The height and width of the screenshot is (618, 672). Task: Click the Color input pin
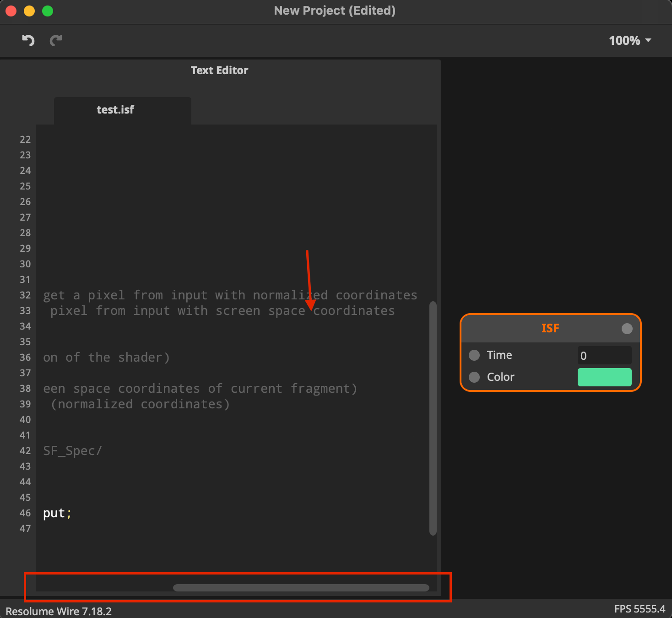(x=474, y=377)
